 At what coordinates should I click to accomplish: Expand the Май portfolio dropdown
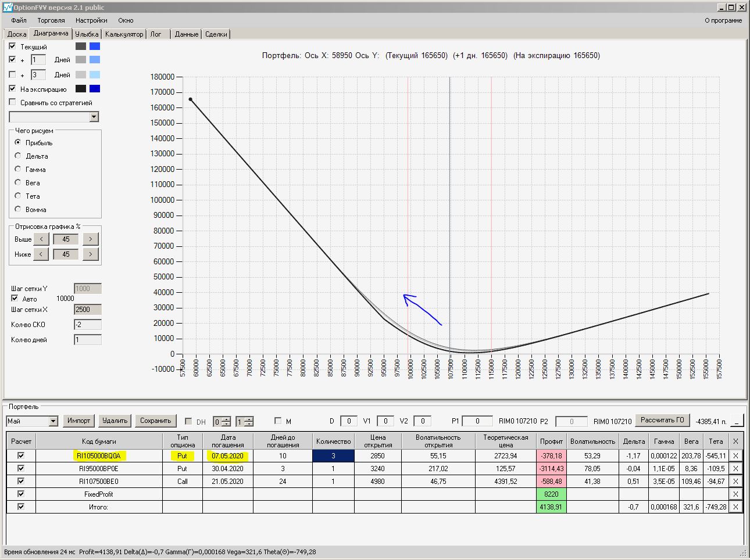coord(53,421)
